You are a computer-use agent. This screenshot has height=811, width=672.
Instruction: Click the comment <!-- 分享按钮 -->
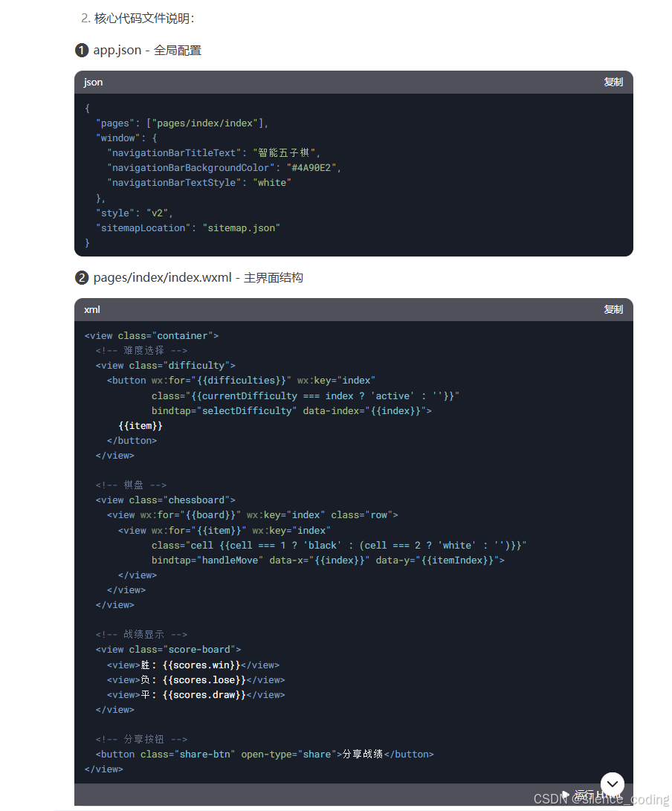(x=141, y=740)
